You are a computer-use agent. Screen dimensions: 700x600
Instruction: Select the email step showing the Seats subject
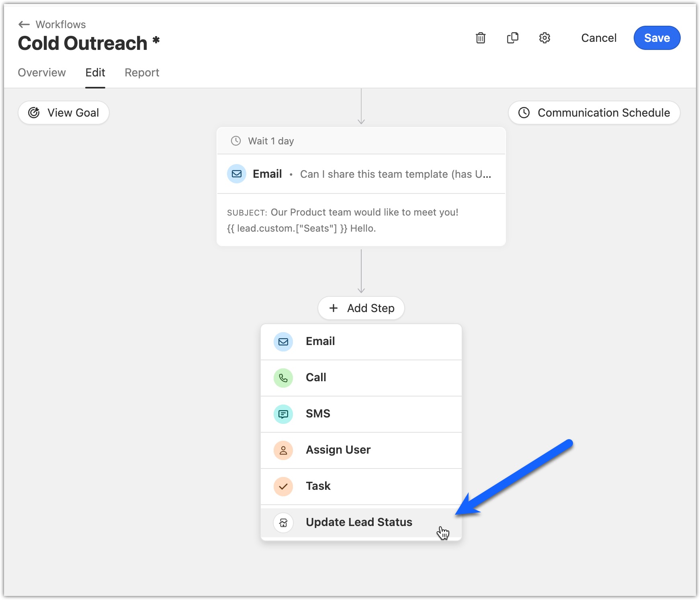(361, 220)
